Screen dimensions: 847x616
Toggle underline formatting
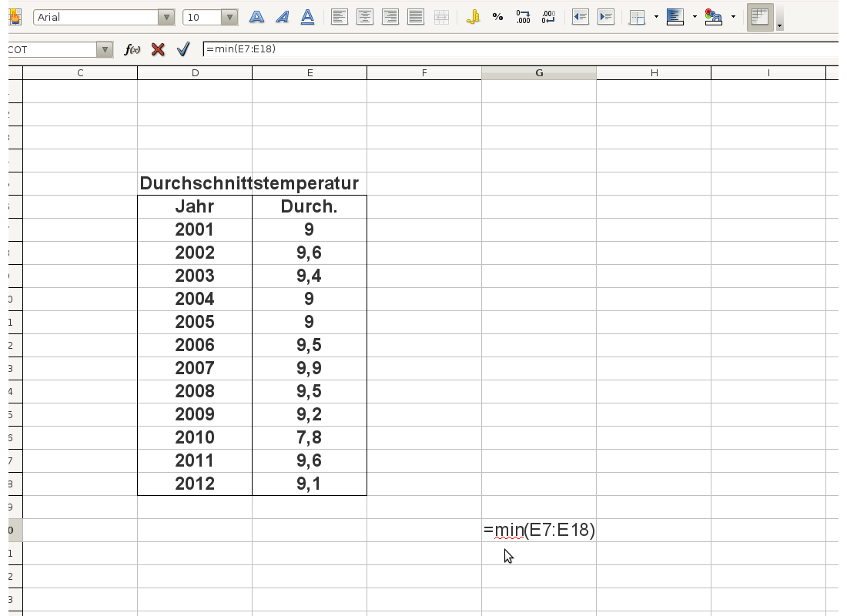coord(307,17)
